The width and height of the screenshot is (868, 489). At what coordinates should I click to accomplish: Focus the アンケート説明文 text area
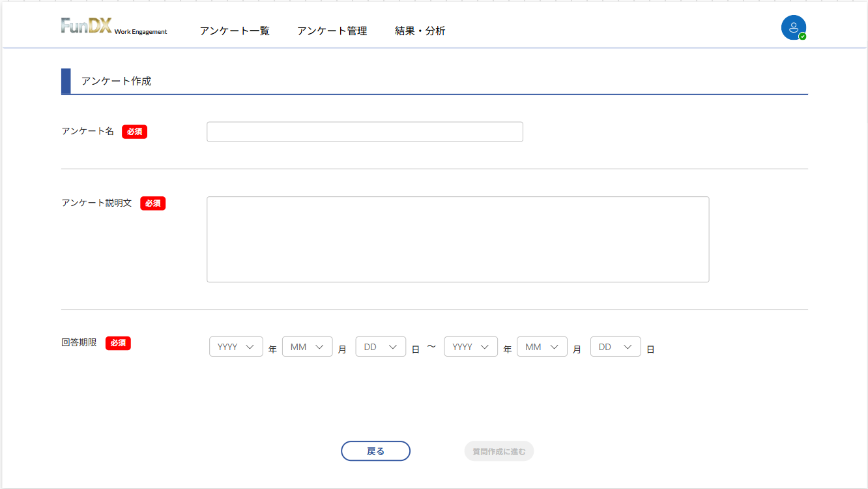click(x=457, y=239)
